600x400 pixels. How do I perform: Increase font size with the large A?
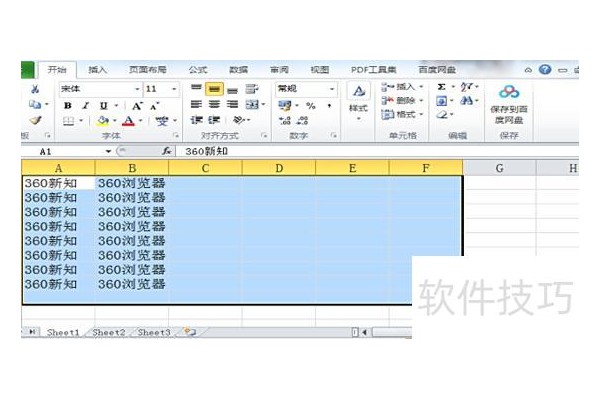[x=137, y=106]
